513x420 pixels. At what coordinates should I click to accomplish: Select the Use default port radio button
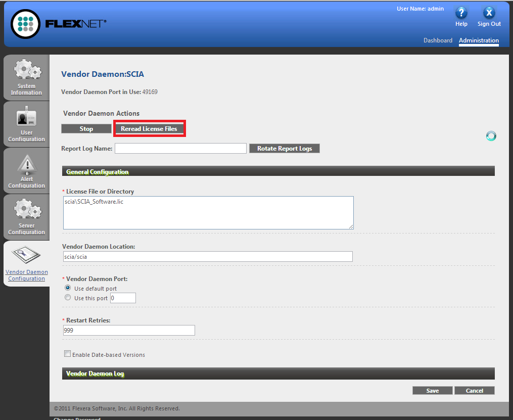(68, 288)
